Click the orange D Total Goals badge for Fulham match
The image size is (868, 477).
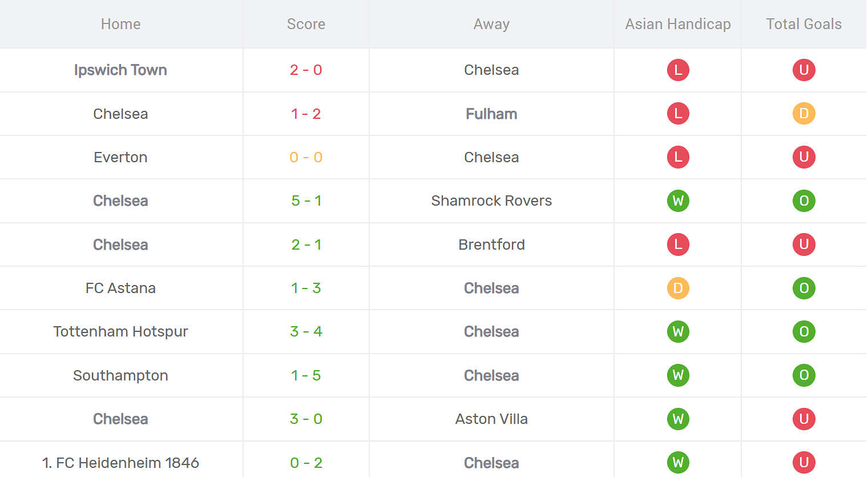coord(804,114)
